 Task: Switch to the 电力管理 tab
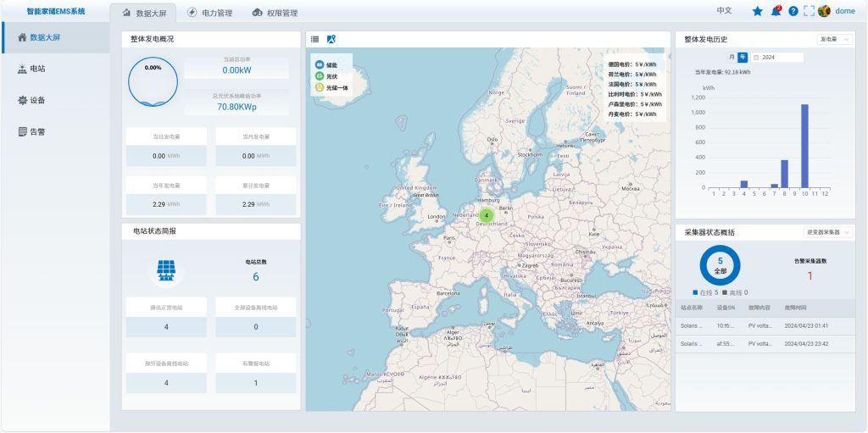(x=209, y=13)
